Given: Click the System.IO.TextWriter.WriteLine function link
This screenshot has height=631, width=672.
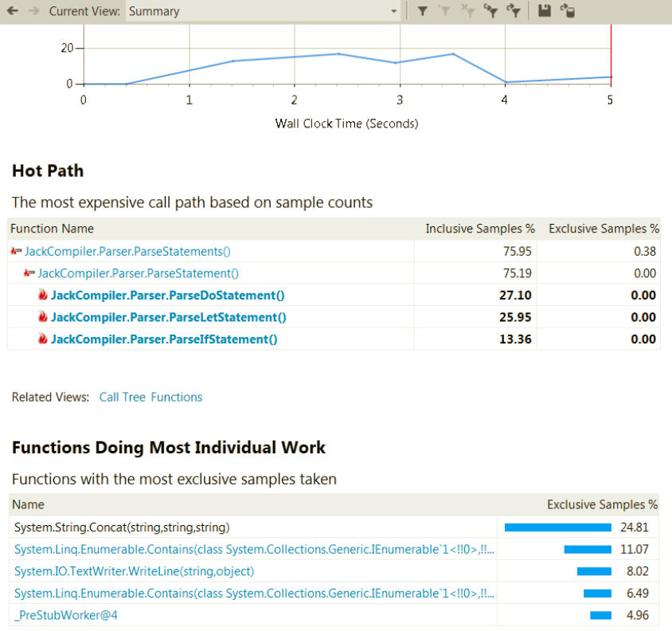Looking at the screenshot, I should (134, 571).
